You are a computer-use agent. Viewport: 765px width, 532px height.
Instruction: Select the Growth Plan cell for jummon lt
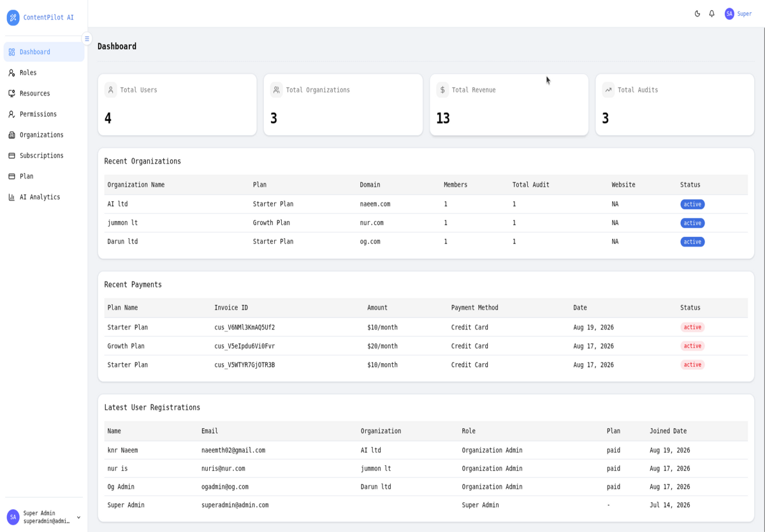point(272,223)
